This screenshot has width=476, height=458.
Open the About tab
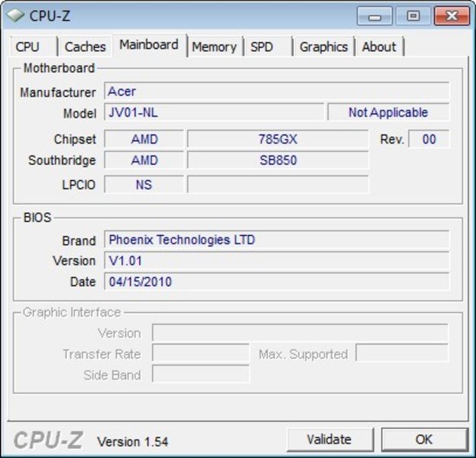tap(380, 47)
